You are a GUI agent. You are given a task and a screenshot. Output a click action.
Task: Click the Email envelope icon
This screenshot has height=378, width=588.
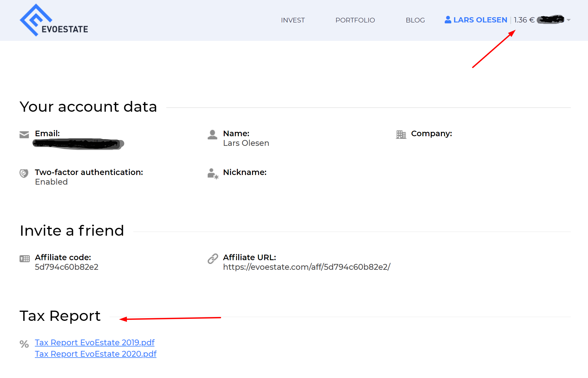click(24, 134)
